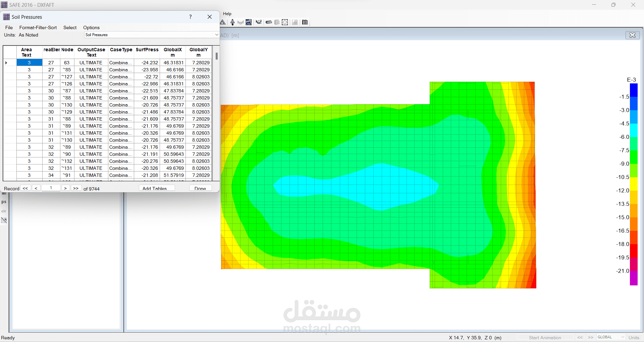This screenshot has height=342, width=644.
Task: Go to next record with > button
Action: coord(66,188)
